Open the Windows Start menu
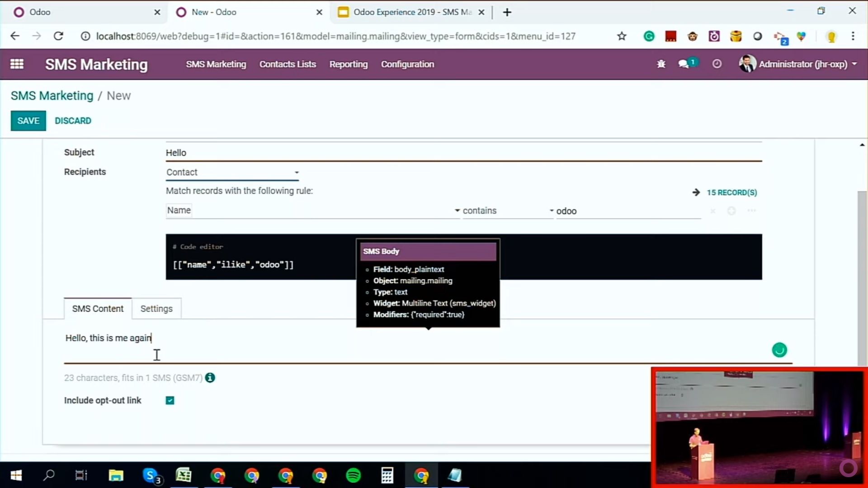This screenshot has width=868, height=488. coord(16,475)
